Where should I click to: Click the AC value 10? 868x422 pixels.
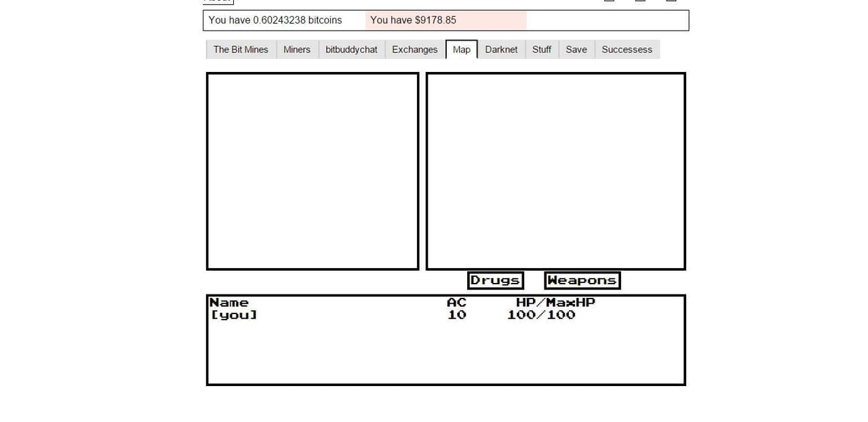(x=457, y=315)
